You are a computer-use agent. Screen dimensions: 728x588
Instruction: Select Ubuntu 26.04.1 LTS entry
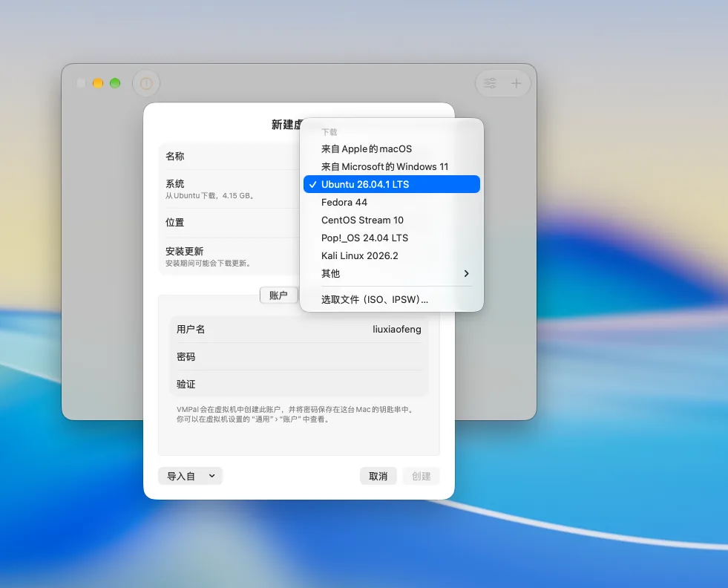tap(391, 184)
